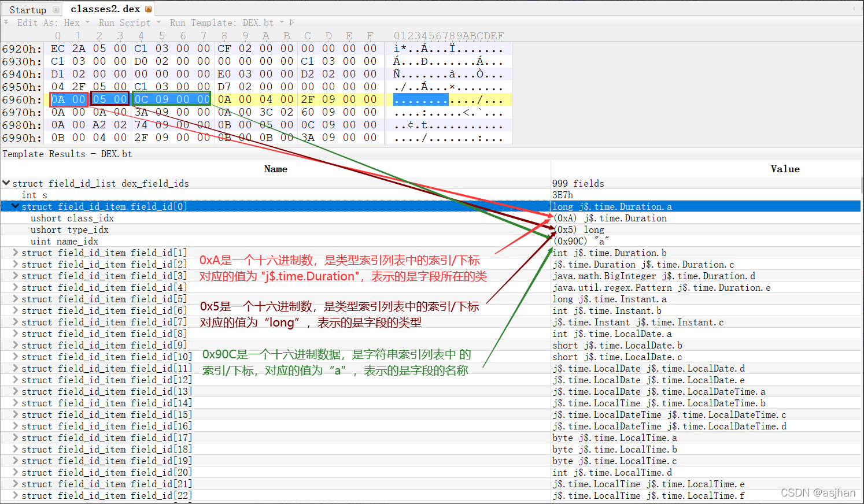Image resolution: width=864 pixels, height=504 pixels.
Task: Expand the field_id[16] struct node
Action: tap(16, 426)
